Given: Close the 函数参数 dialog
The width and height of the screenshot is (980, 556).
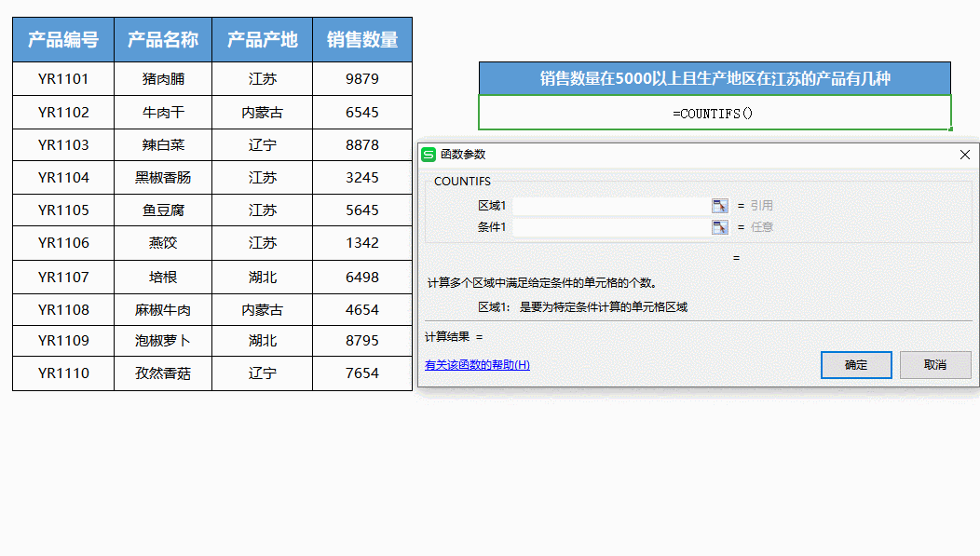Looking at the screenshot, I should click(965, 155).
